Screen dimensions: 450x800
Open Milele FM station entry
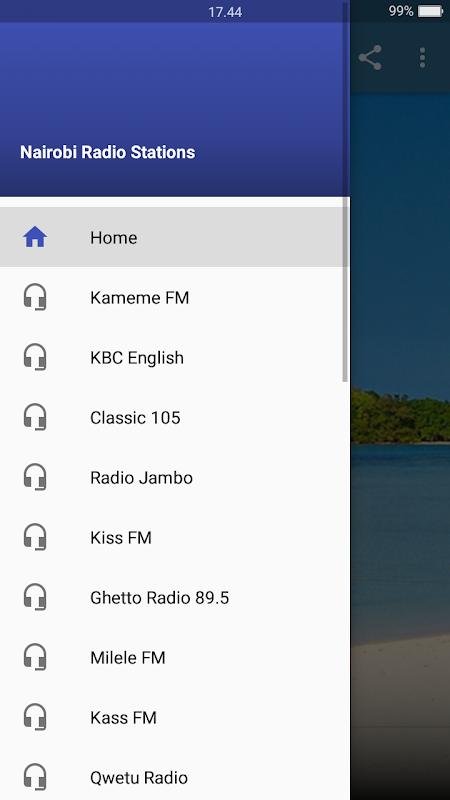coord(175,657)
